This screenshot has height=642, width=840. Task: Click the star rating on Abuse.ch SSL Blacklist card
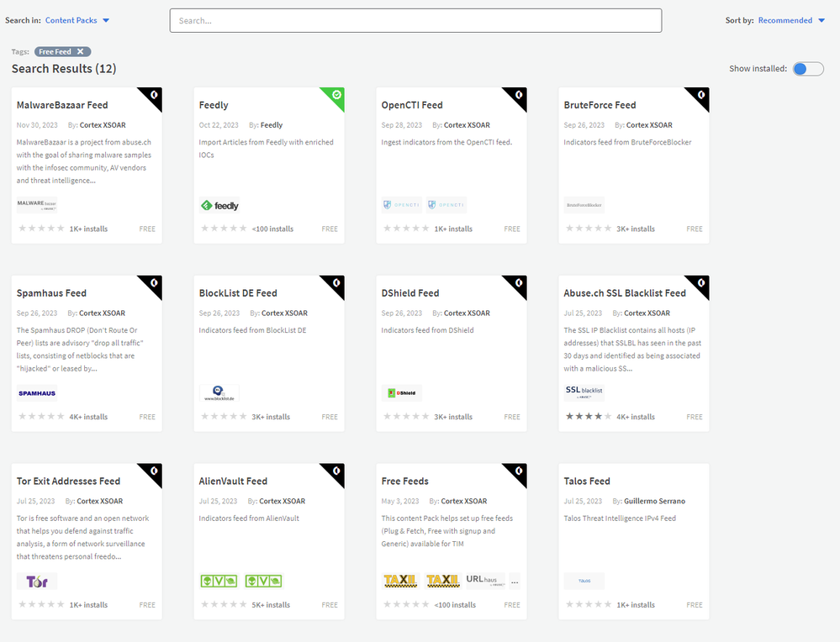click(x=589, y=416)
